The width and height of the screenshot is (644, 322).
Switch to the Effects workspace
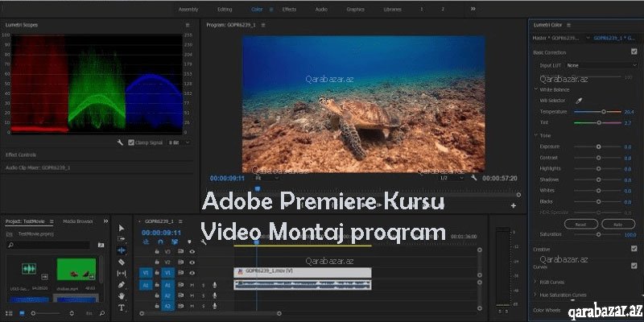click(289, 9)
